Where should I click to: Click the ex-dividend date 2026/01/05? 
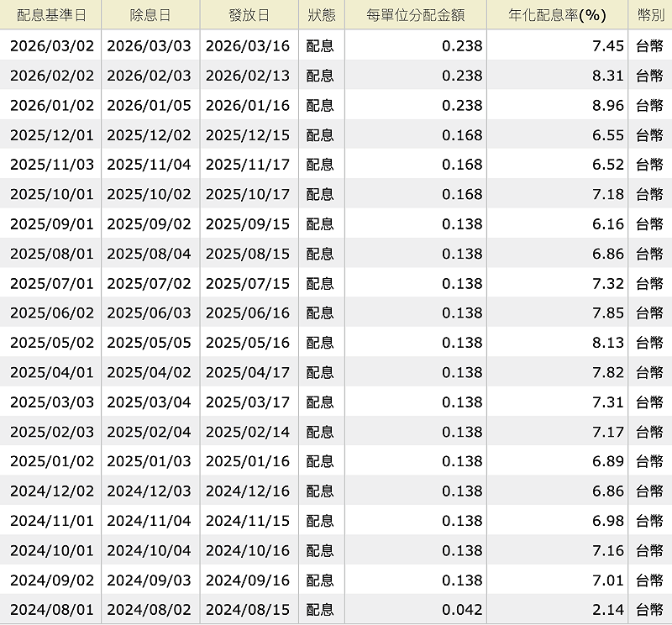point(150,105)
